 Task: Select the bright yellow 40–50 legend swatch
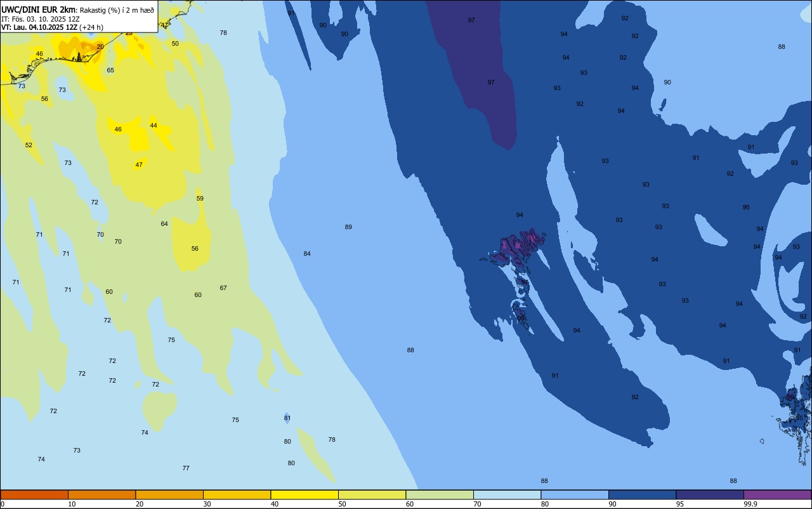pyautogui.click(x=304, y=495)
